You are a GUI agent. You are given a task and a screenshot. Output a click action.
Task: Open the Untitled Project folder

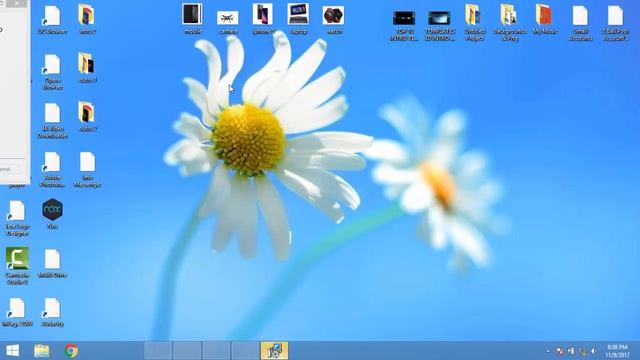474,23
